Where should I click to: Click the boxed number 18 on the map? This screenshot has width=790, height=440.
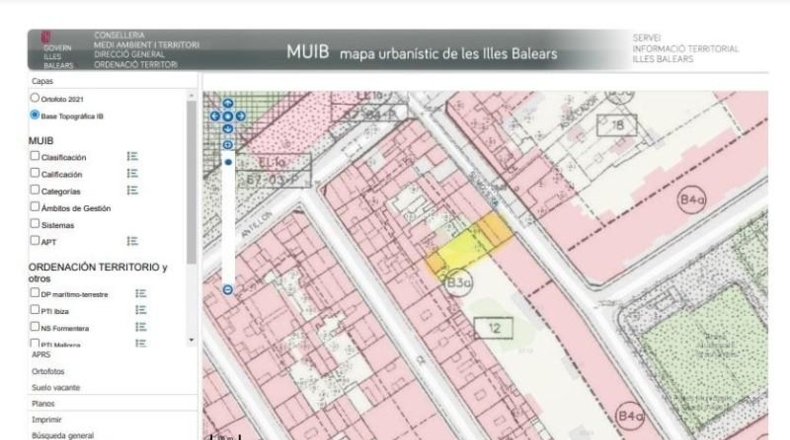617,125
